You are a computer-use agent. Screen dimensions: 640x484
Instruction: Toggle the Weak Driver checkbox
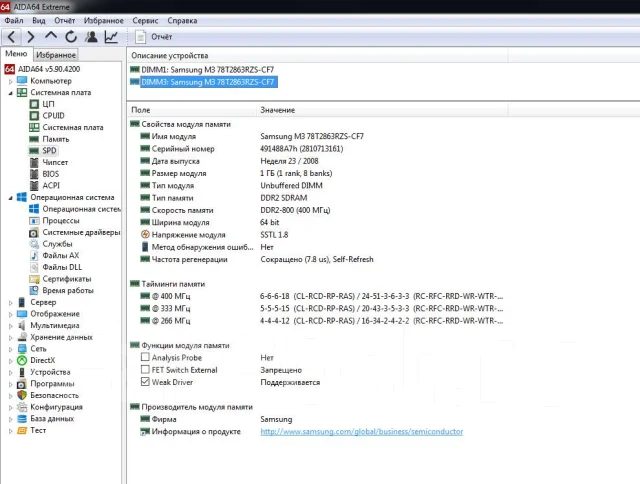point(145,382)
